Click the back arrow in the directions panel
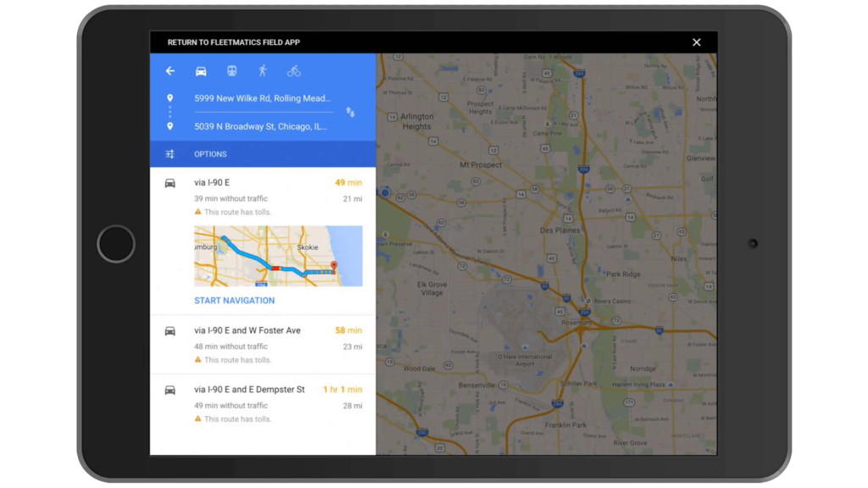The height and width of the screenshot is (488, 868). click(170, 70)
